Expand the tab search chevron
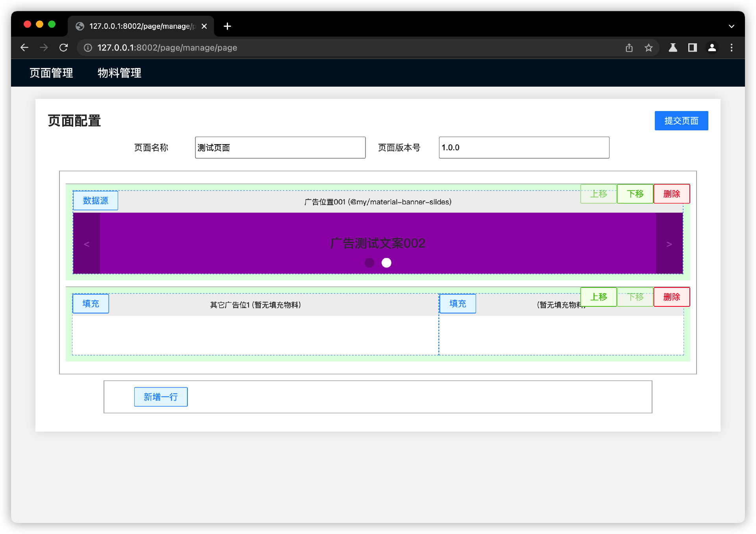This screenshot has height=534, width=756. [x=731, y=26]
